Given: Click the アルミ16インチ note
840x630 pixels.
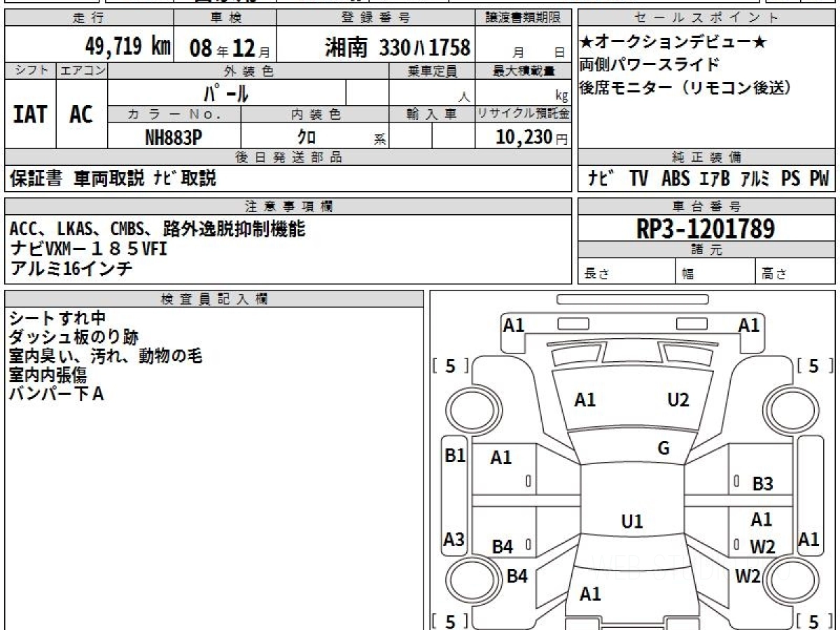Looking at the screenshot, I should (x=71, y=267).
